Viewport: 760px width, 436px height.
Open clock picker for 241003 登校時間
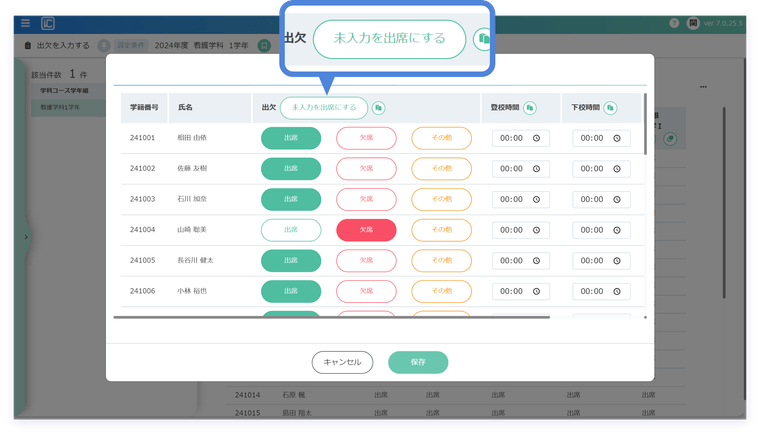click(537, 199)
